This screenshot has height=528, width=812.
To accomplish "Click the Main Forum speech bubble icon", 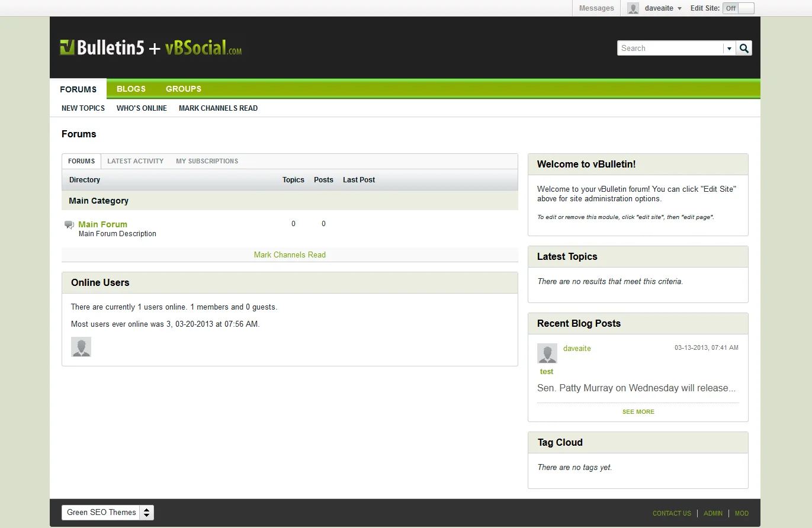I will click(x=69, y=225).
